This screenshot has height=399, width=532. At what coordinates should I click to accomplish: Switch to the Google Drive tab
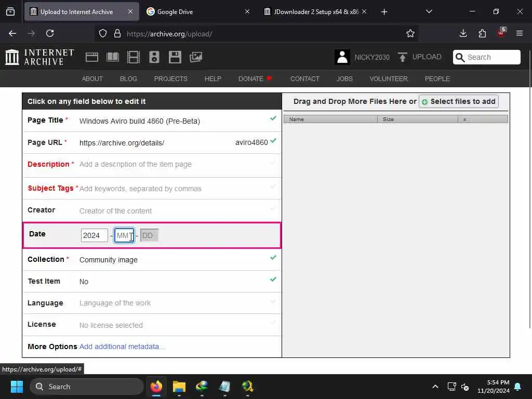click(x=197, y=11)
